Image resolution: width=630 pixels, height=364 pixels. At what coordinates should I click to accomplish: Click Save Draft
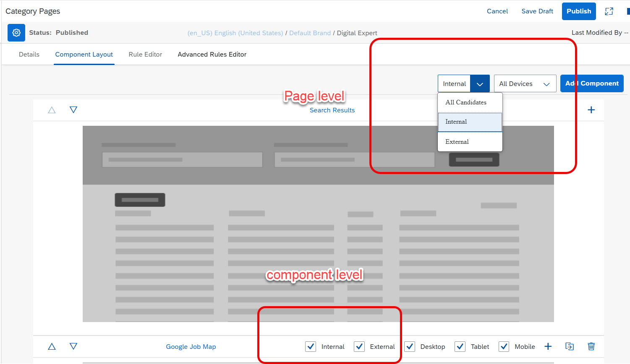pos(537,11)
